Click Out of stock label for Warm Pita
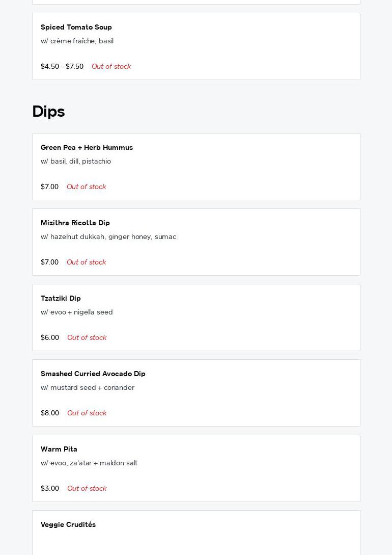 tap(87, 488)
